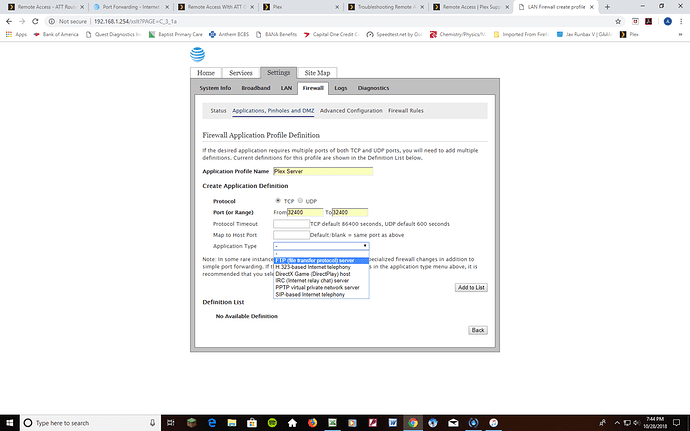The height and width of the screenshot is (431, 690).
Task: Click the AT&T globe logo
Action: (x=198, y=55)
